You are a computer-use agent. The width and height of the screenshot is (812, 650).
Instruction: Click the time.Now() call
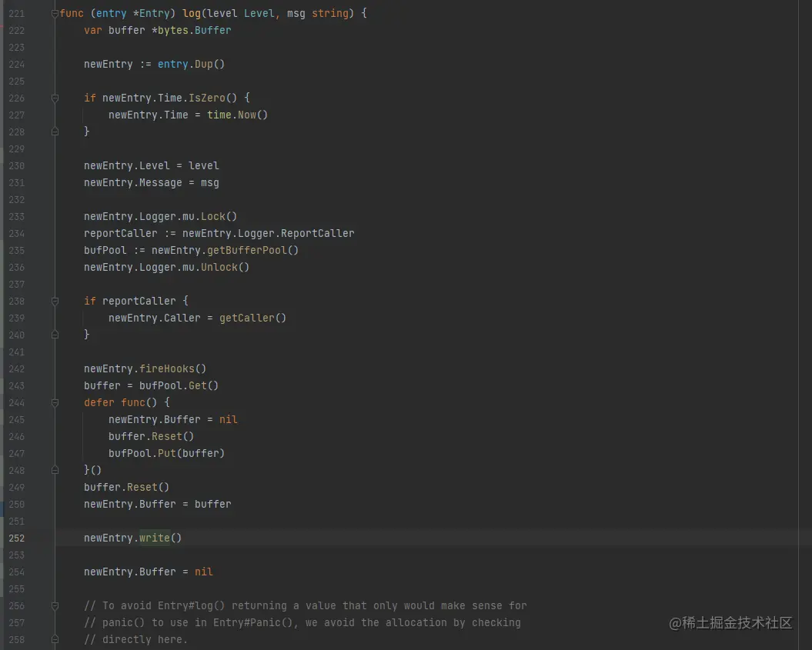click(237, 115)
